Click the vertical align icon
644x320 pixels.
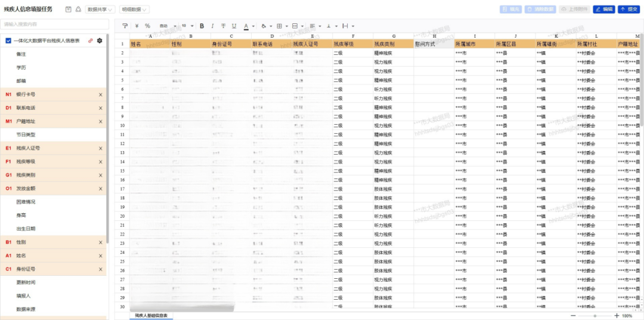(329, 26)
